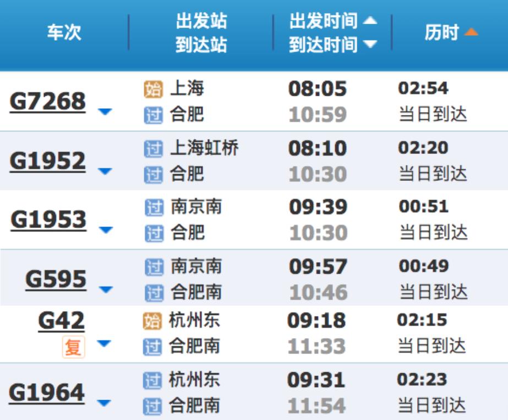Expand stop details for train G7268
Screen dimensions: 508x420
(105, 112)
